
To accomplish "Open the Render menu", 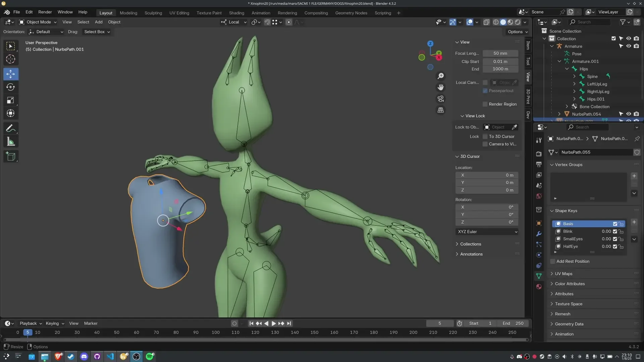I will tap(45, 12).
